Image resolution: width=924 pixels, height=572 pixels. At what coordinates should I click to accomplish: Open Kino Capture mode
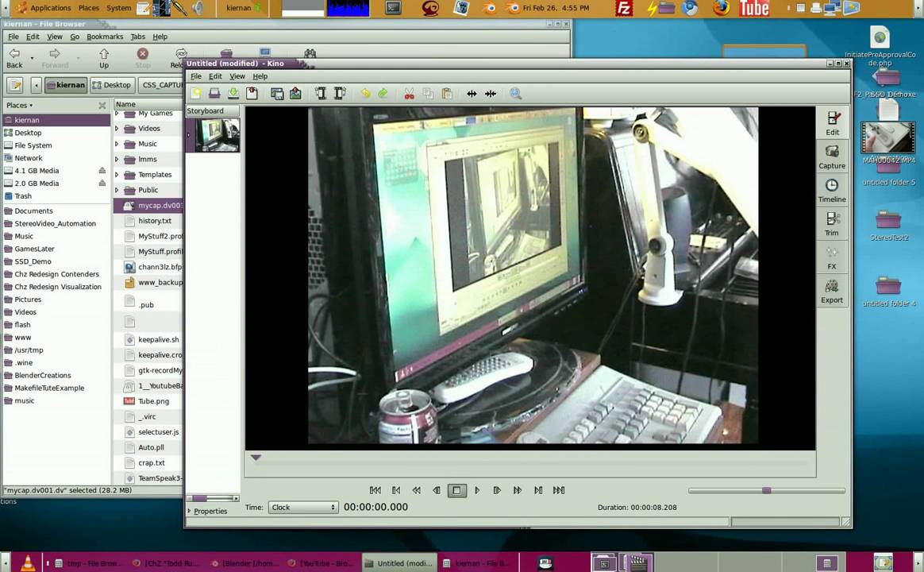click(832, 157)
